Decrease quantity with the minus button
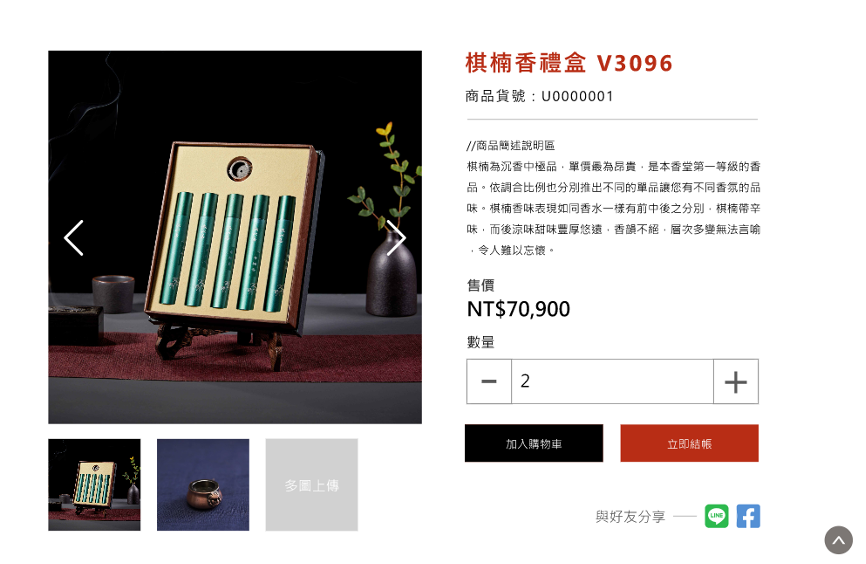Screen dimensions: 866x564 pos(489,382)
